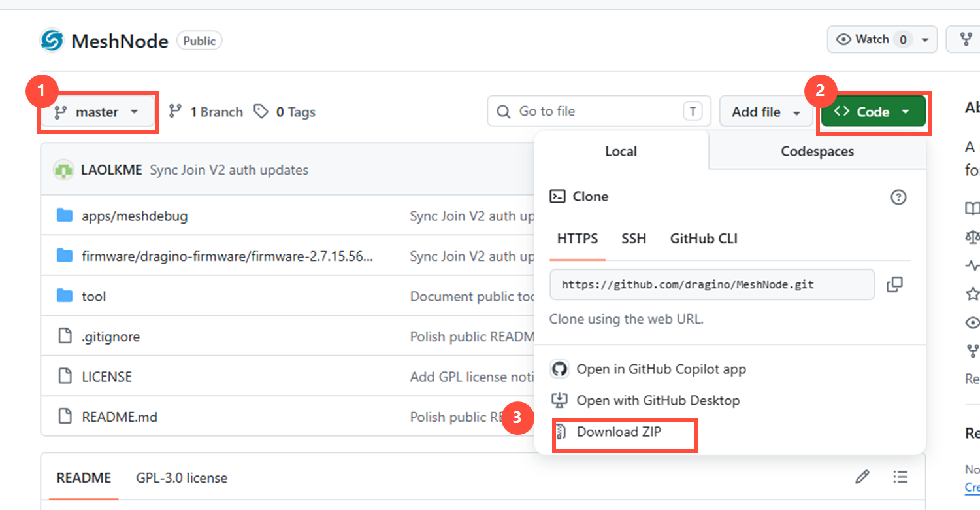Click the MeshNode owner avatar logo
Image resolution: width=980 pixels, height=510 pixels.
click(51, 41)
